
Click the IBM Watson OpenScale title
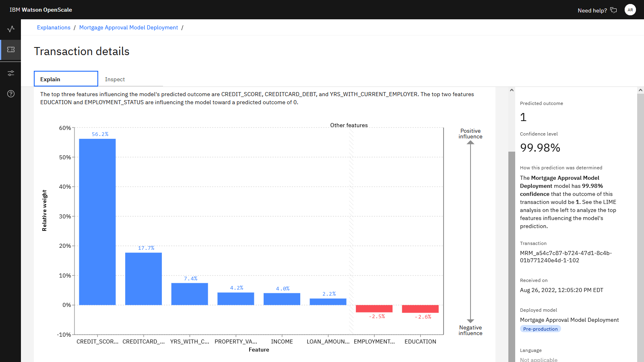(41, 10)
